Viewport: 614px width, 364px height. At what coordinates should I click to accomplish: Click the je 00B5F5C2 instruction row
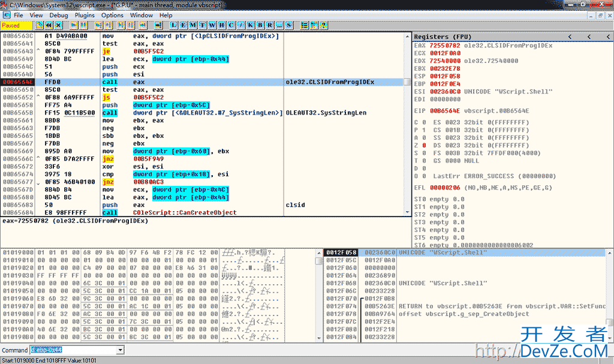tap(203, 52)
